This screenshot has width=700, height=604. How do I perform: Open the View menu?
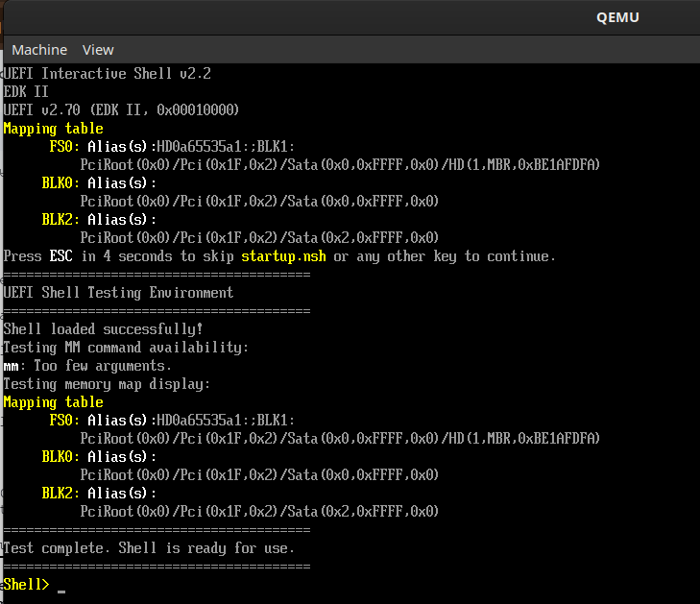[98, 50]
